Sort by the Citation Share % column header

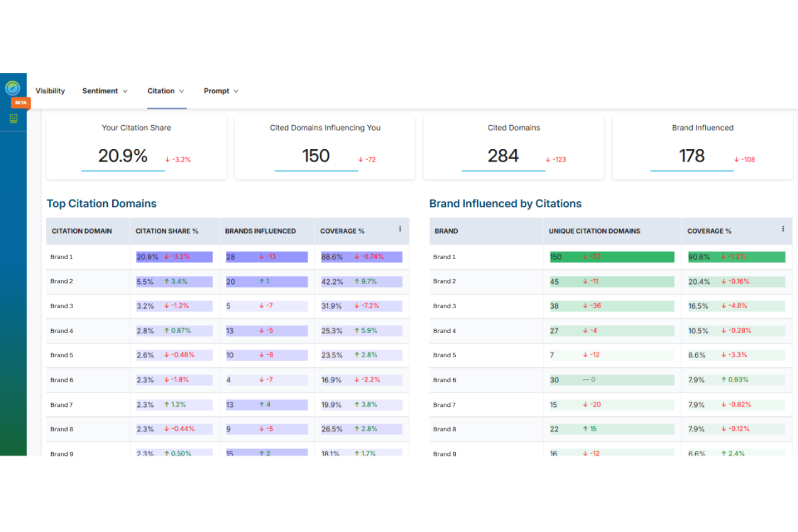tap(167, 231)
